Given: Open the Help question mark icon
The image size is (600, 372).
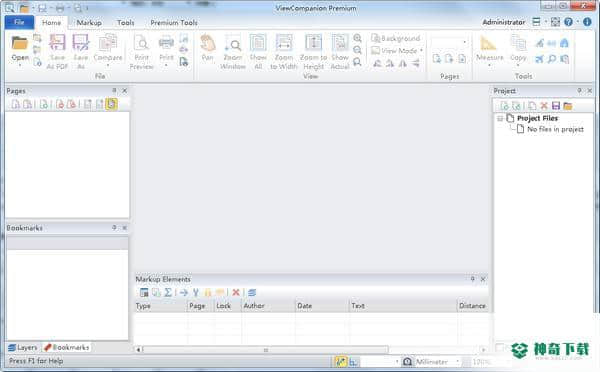Looking at the screenshot, I should pos(568,22).
